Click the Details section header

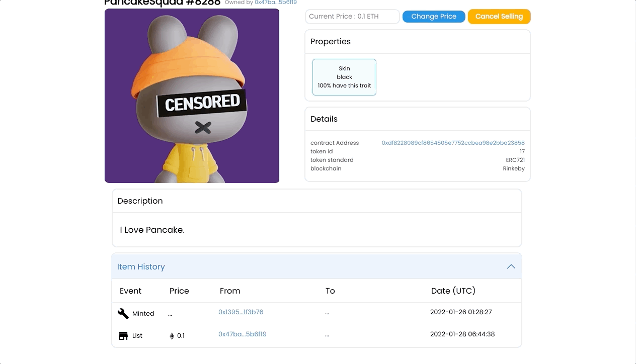point(418,119)
